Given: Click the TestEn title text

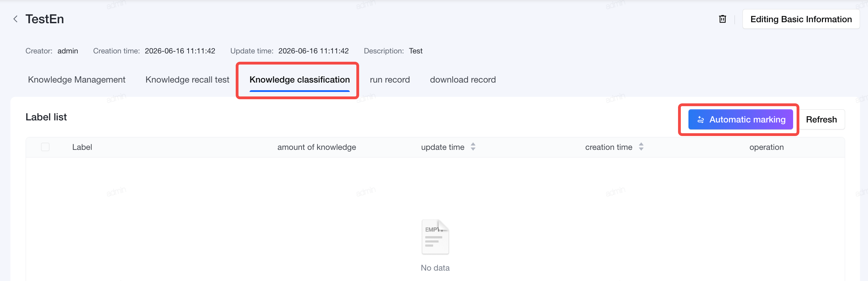Looking at the screenshot, I should click(x=45, y=19).
